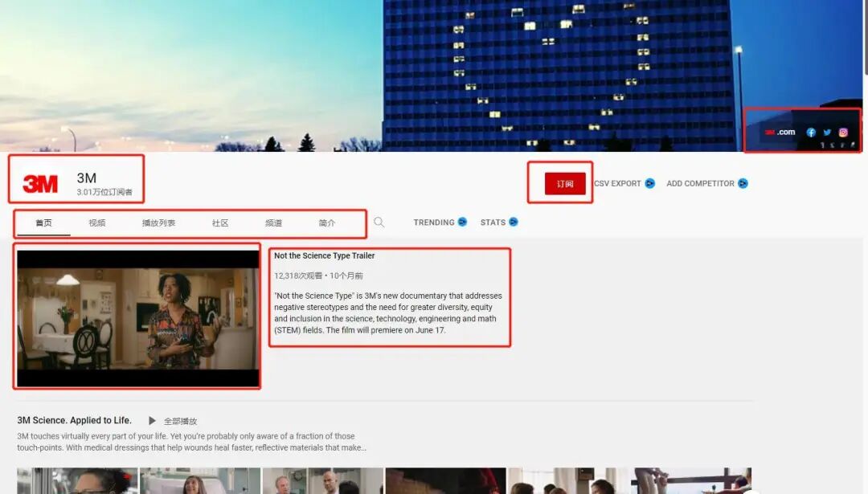Image resolution: width=868 pixels, height=494 pixels.
Task: Click the 3.01万位订阅者 subscriber count
Action: click(104, 192)
